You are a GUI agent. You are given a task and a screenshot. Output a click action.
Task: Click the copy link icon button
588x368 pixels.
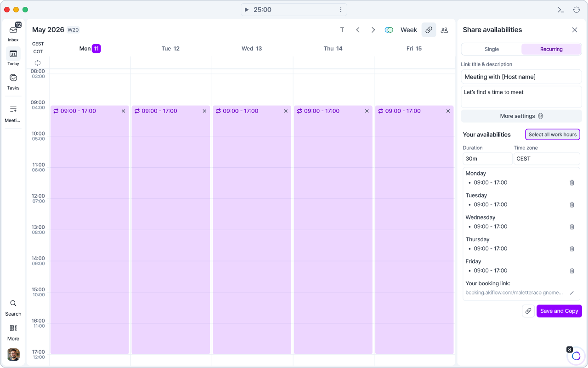528,311
